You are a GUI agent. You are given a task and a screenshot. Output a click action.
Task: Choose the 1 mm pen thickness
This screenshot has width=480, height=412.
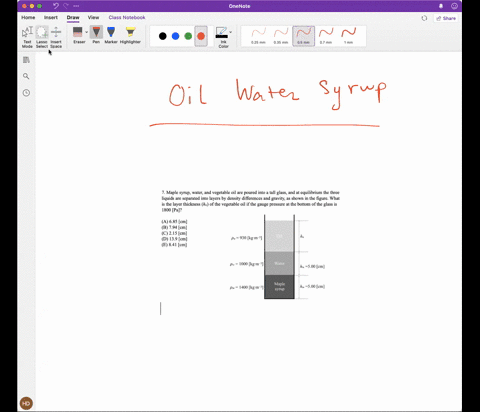(348, 36)
